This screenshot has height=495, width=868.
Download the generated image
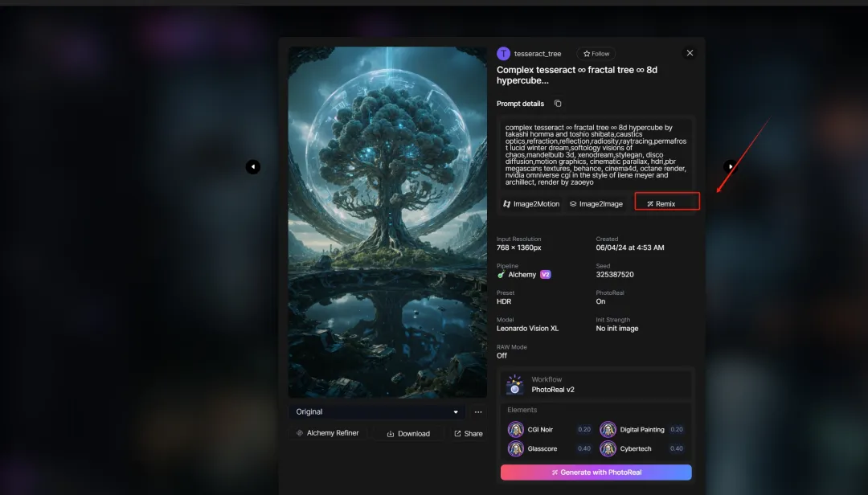[408, 434]
